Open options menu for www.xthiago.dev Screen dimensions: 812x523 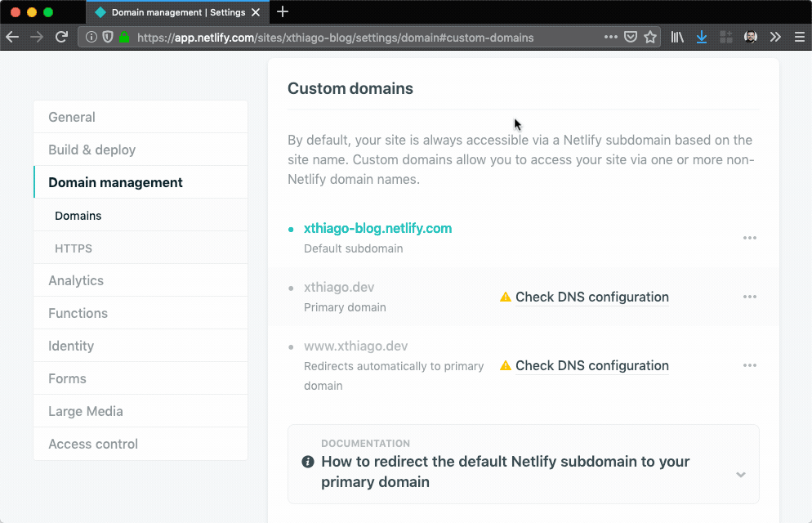[749, 365]
